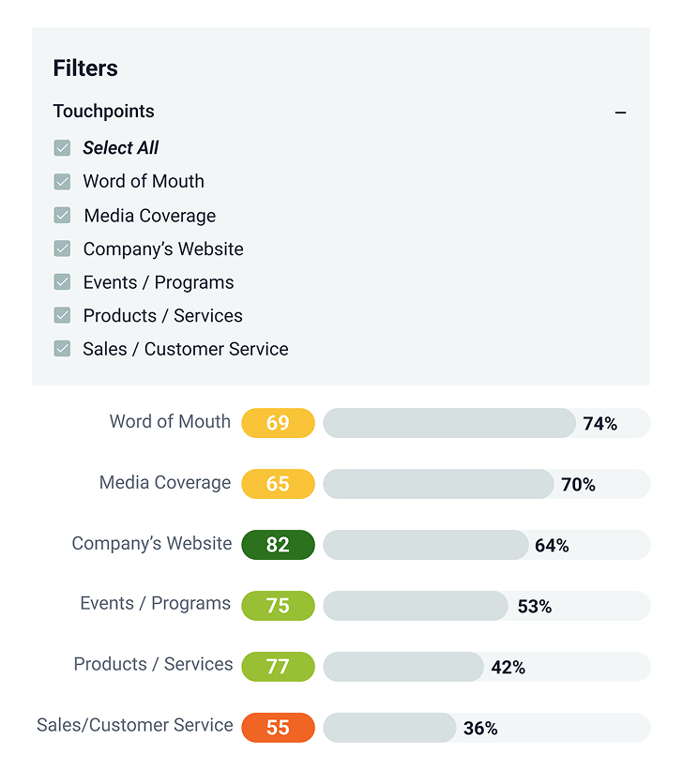The image size is (683, 784).
Task: Select the orange 55 score badge
Action: tap(278, 728)
